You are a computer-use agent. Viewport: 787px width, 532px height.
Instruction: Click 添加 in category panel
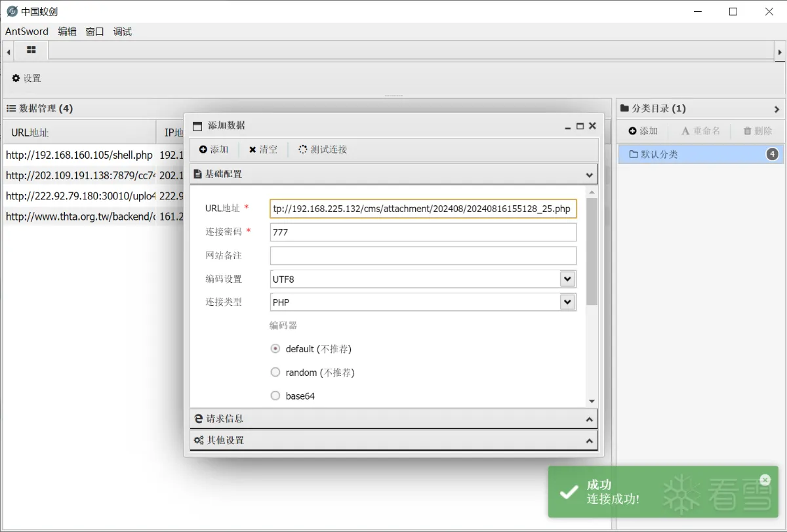pyautogui.click(x=643, y=131)
